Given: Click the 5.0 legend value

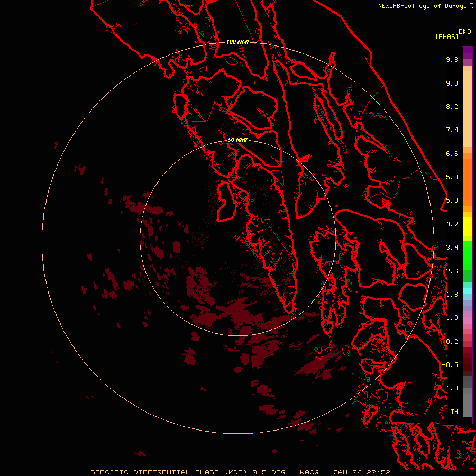Looking at the screenshot, I should pyautogui.click(x=452, y=200).
